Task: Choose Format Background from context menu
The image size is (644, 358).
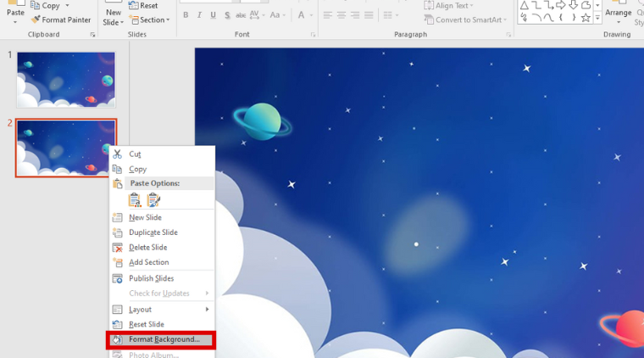Action: pyautogui.click(x=161, y=340)
